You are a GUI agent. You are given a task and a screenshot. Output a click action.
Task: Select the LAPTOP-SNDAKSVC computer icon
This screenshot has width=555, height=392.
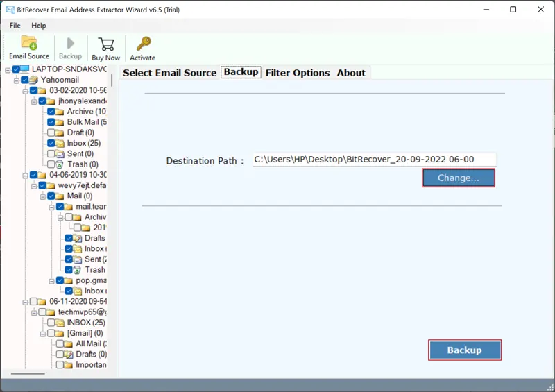click(24, 69)
